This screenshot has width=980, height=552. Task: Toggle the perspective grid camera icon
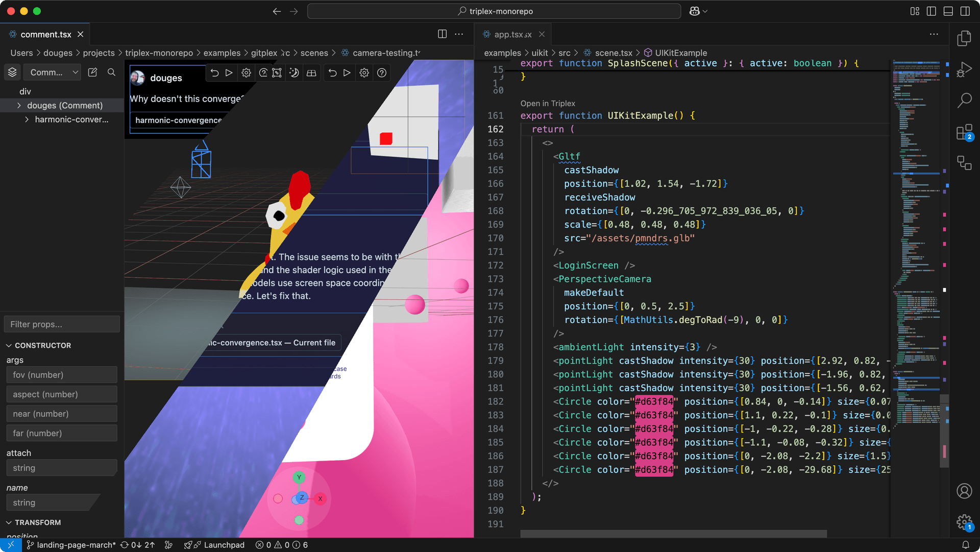[311, 73]
